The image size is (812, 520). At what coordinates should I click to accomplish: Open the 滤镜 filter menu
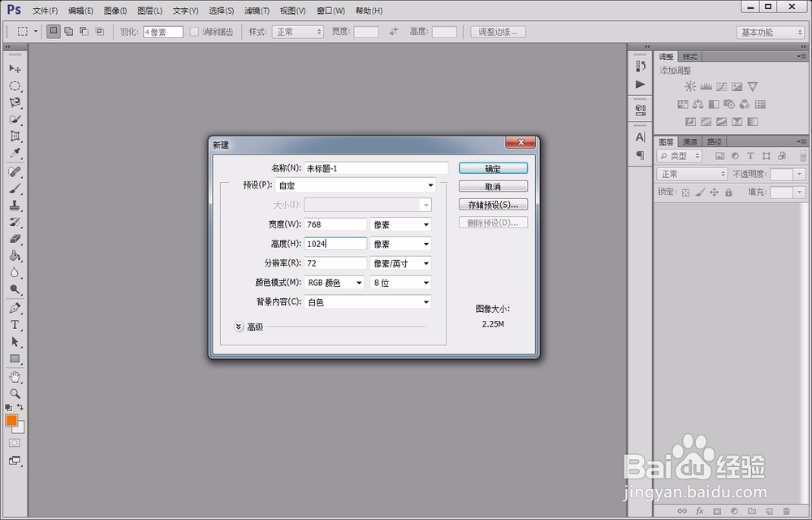(x=257, y=11)
